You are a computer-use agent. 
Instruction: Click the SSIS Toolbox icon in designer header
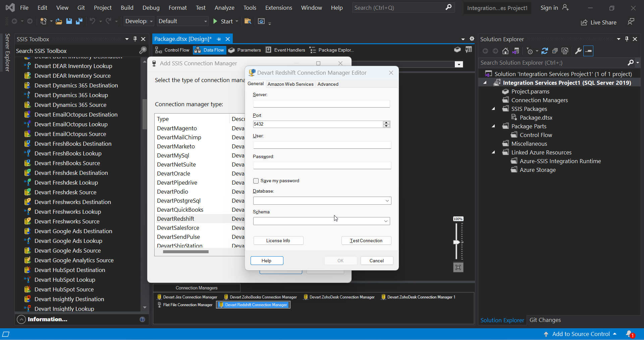457,50
